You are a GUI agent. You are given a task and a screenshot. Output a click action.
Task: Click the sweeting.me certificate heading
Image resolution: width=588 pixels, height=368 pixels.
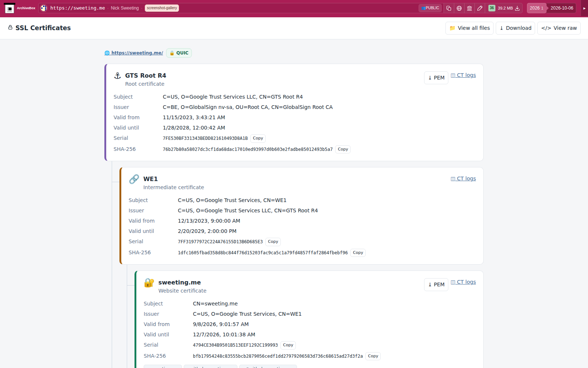pyautogui.click(x=180, y=282)
